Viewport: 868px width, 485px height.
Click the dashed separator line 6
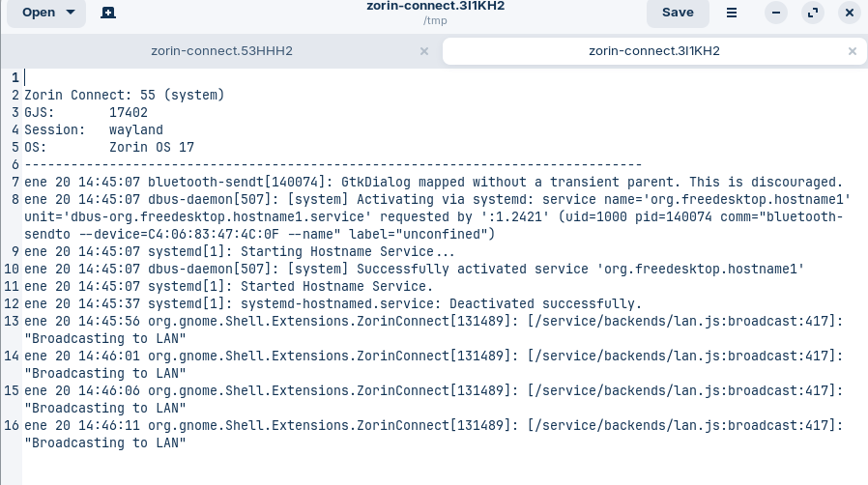pyautogui.click(x=333, y=165)
